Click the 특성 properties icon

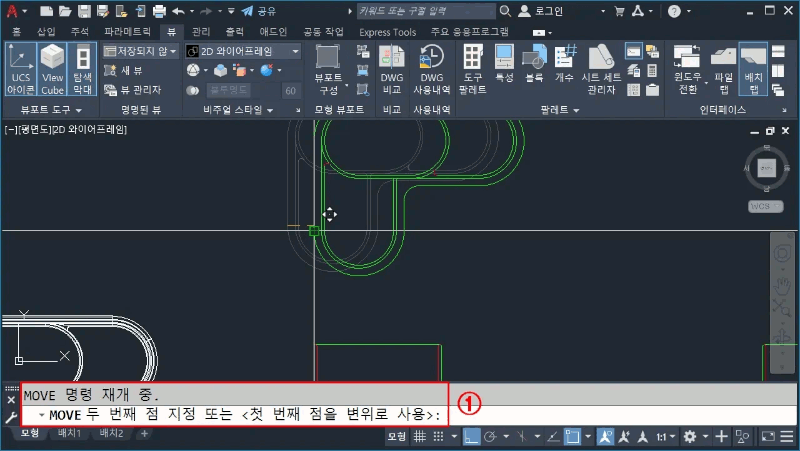coord(504,68)
